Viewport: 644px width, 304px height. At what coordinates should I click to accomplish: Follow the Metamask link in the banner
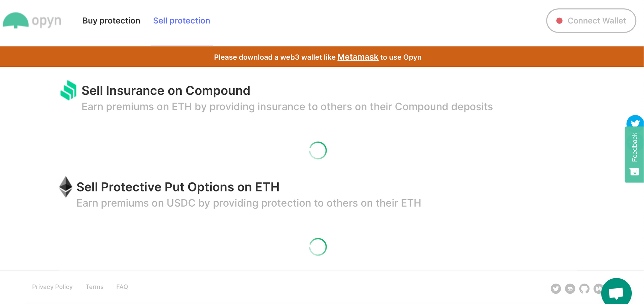point(358,57)
